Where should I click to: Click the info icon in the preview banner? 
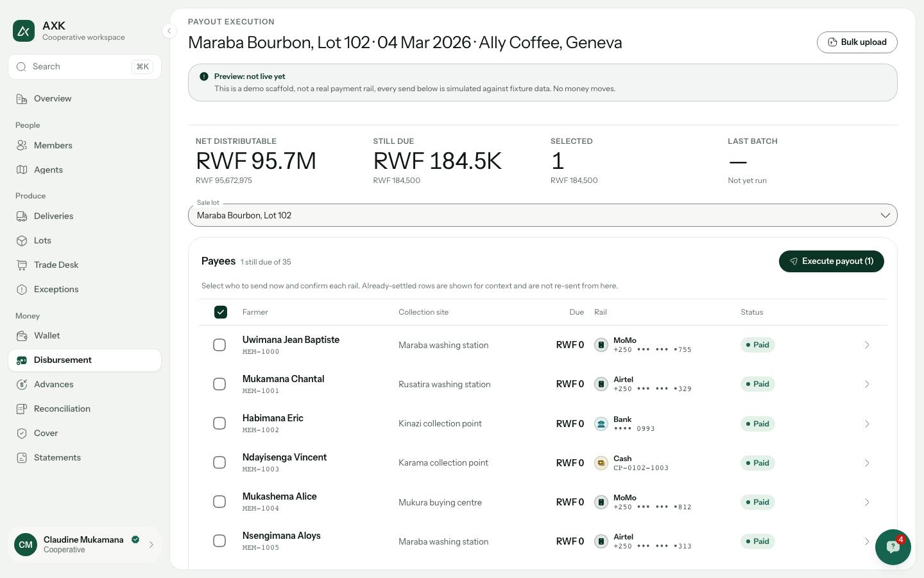(x=204, y=76)
